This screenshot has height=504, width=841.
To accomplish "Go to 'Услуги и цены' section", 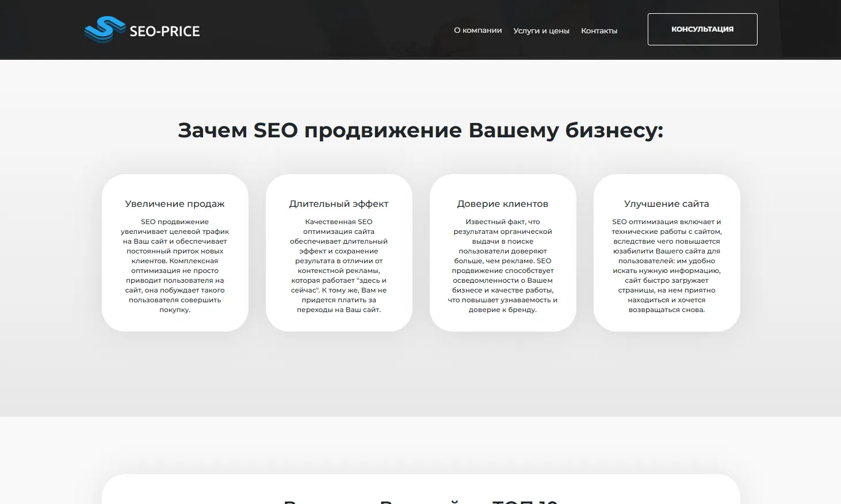I will [541, 31].
